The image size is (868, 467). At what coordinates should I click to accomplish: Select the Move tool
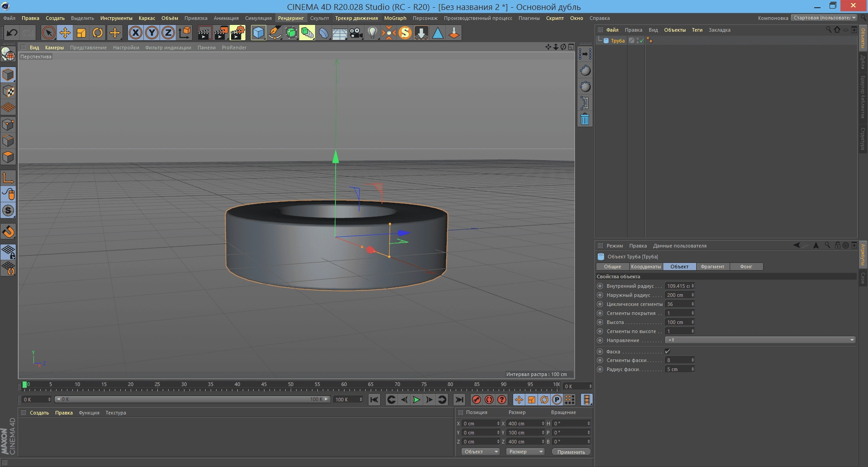[65, 33]
